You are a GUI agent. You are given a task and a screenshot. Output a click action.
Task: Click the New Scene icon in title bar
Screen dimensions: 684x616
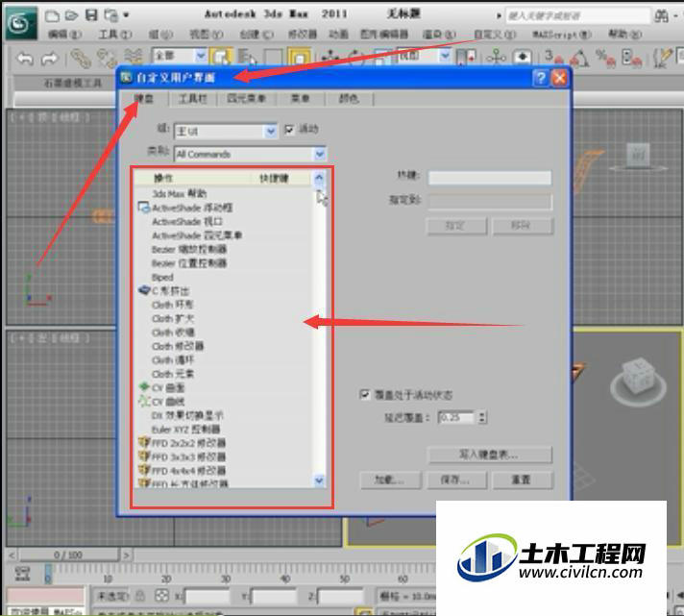pyautogui.click(x=52, y=15)
